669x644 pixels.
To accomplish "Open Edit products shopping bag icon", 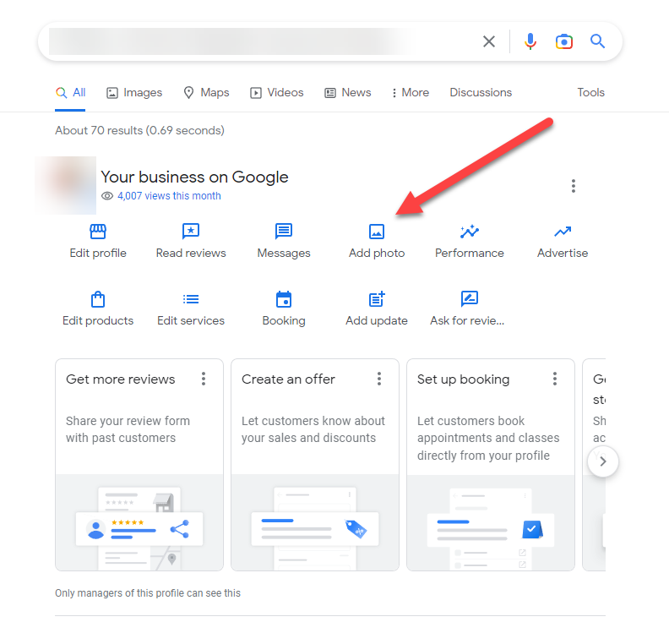I will click(x=98, y=299).
